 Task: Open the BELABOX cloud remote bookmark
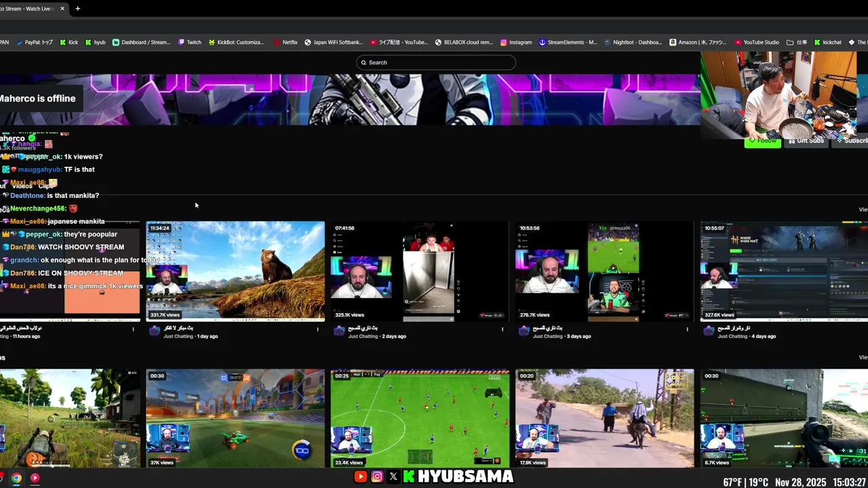pos(464,42)
